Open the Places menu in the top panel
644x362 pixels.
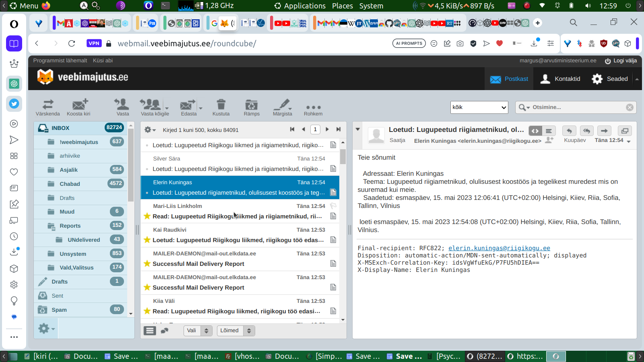(x=343, y=6)
